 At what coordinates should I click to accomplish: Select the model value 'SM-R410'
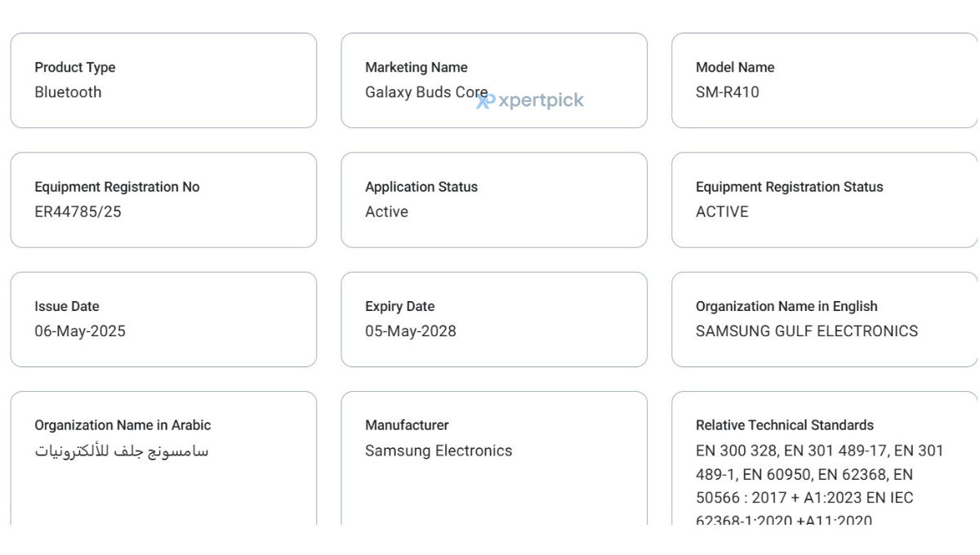[x=728, y=92]
